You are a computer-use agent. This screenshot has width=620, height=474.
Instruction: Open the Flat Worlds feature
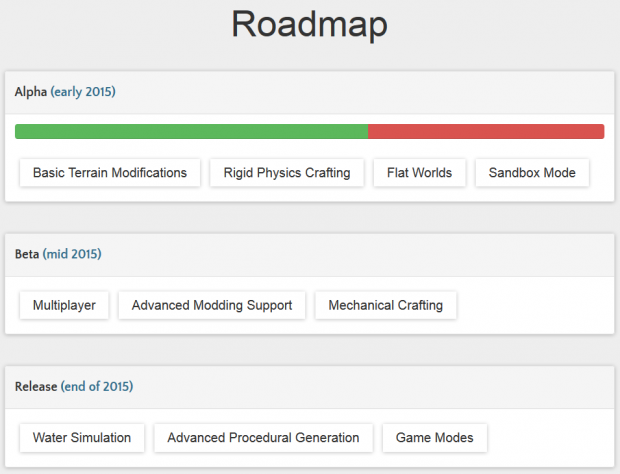coord(420,173)
